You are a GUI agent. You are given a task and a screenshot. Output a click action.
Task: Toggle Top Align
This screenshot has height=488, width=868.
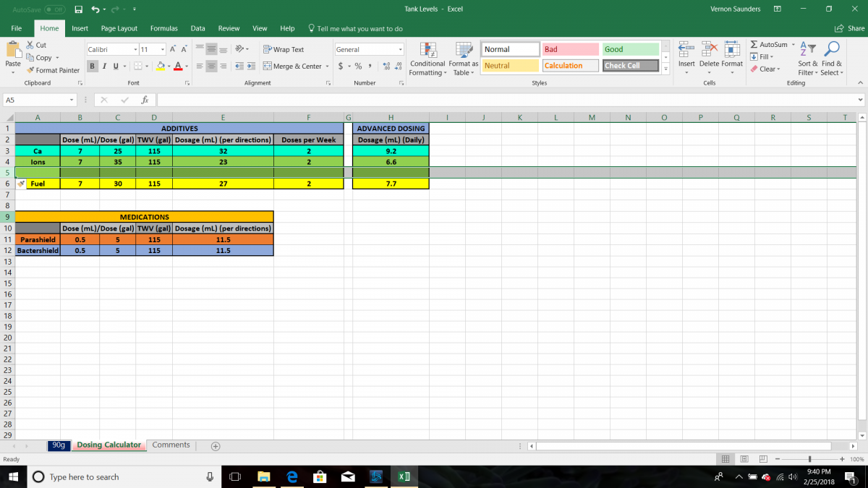pyautogui.click(x=198, y=49)
